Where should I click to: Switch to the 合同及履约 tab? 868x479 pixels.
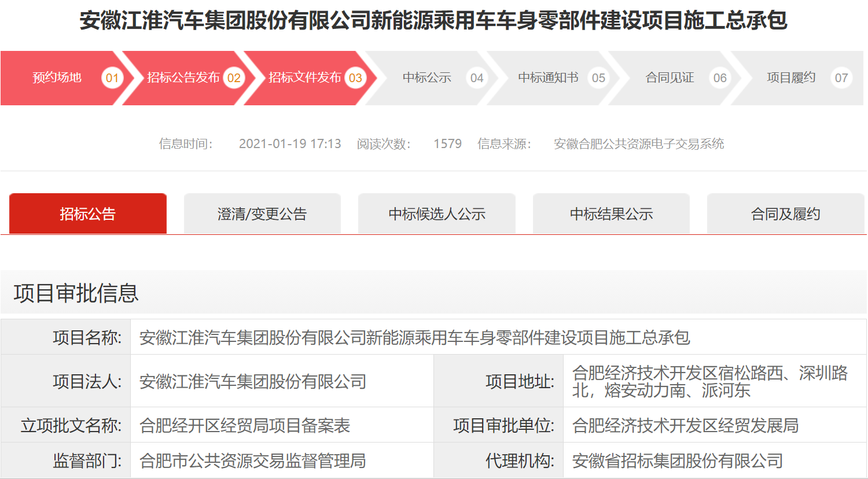tap(786, 214)
